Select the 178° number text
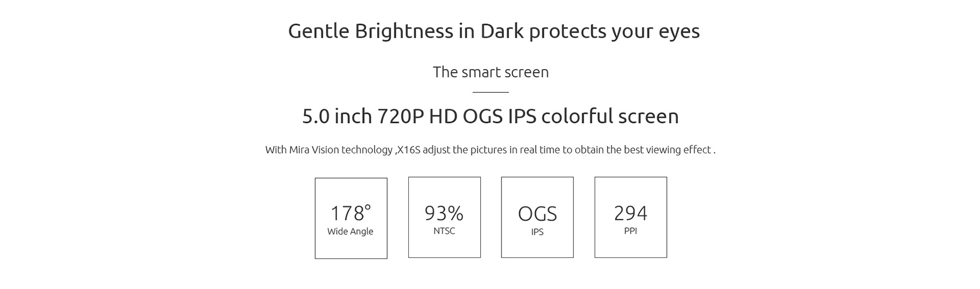Screen dimensions: 980x289 [351, 212]
